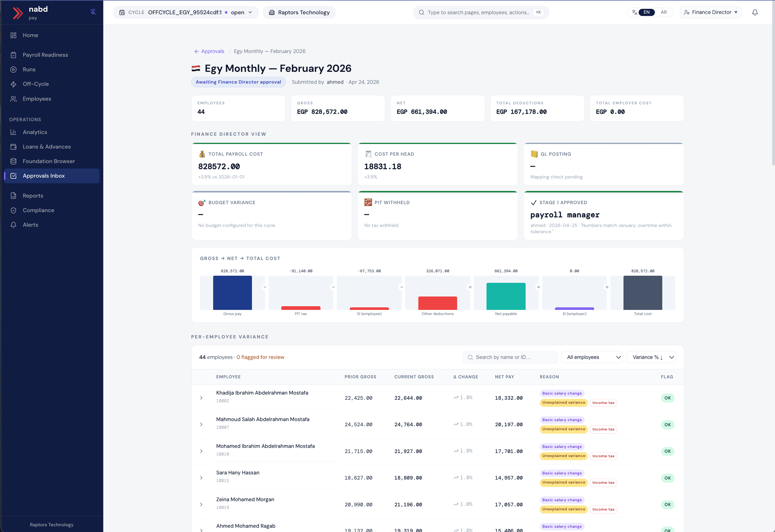Screen dimensions: 775x532
Task: Click the GL Posting ledger icon
Action: pos(534,154)
